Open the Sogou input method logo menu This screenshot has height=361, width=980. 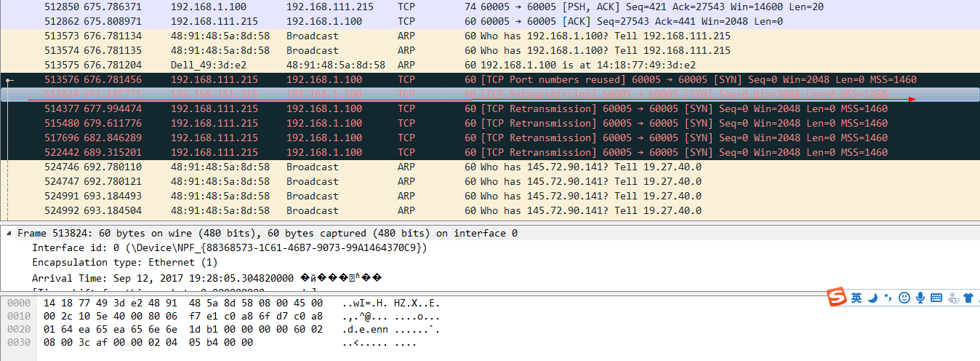(x=838, y=297)
